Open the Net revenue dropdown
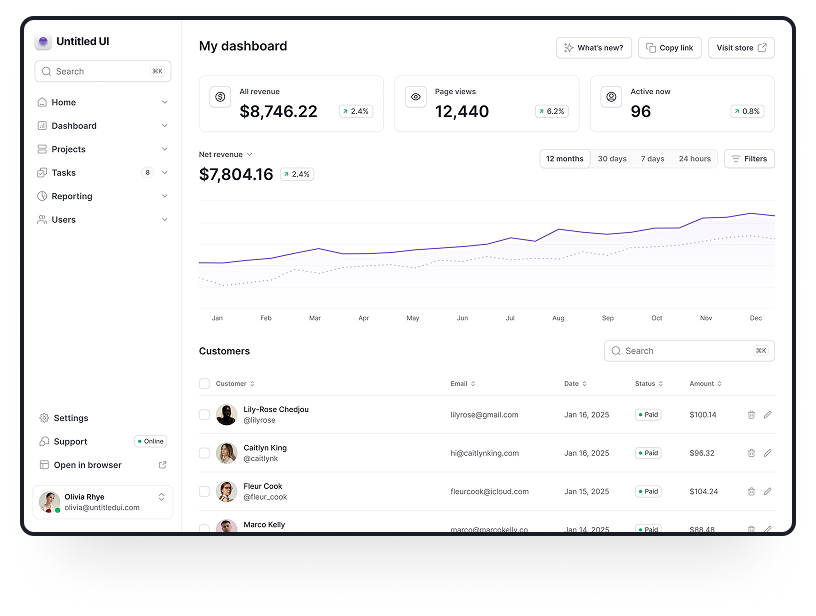This screenshot has width=816, height=616. coord(226,155)
